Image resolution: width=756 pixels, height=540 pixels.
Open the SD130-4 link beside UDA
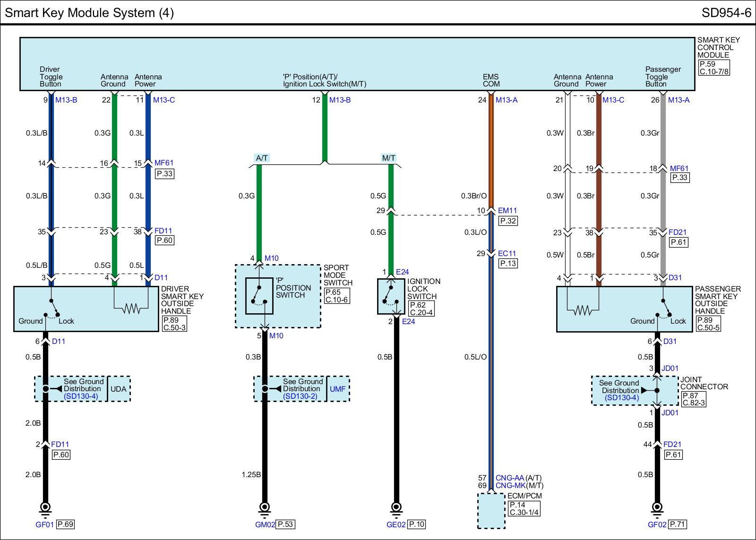click(x=81, y=396)
